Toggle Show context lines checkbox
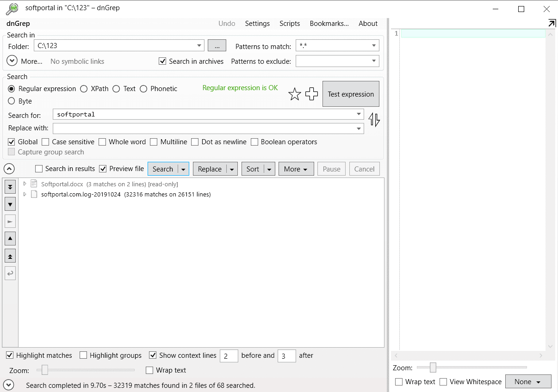This screenshot has width=558, height=392. pyautogui.click(x=153, y=355)
